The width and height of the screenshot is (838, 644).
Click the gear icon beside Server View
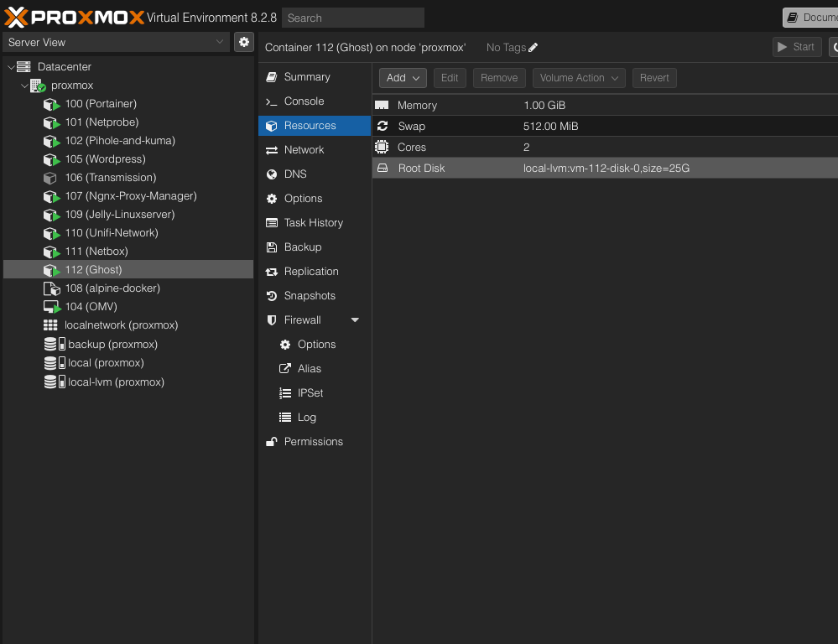243,42
